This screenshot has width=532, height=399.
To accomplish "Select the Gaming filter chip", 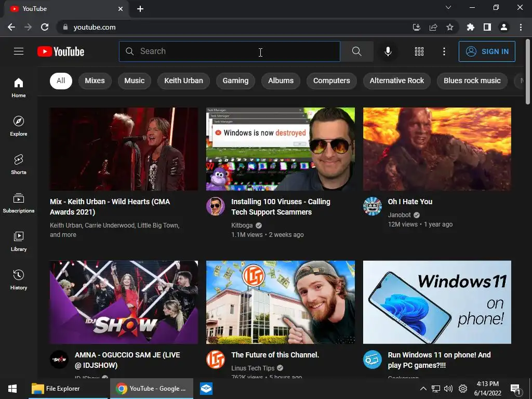I will (x=235, y=81).
